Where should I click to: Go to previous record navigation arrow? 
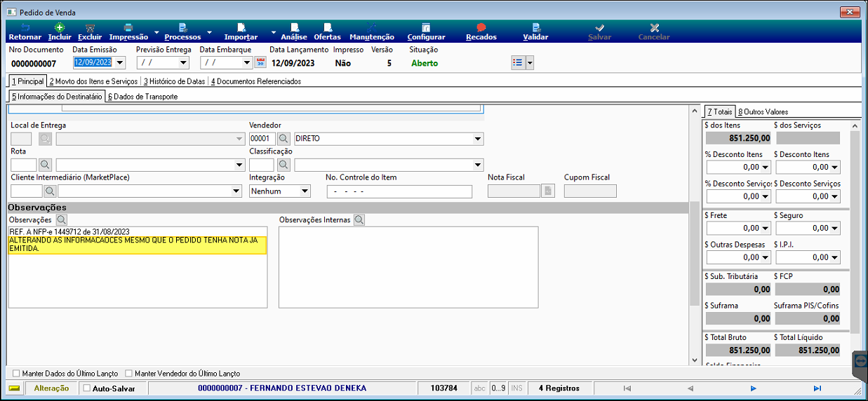click(690, 388)
